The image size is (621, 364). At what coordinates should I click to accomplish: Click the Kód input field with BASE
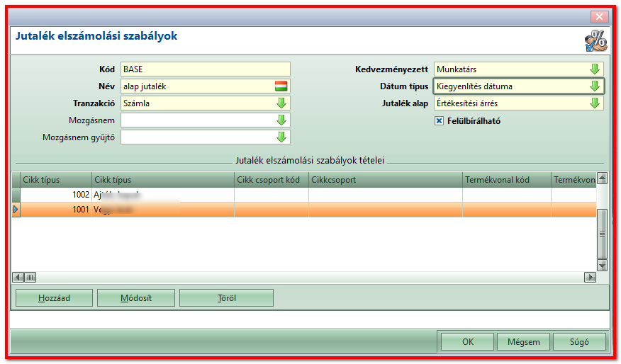[205, 69]
